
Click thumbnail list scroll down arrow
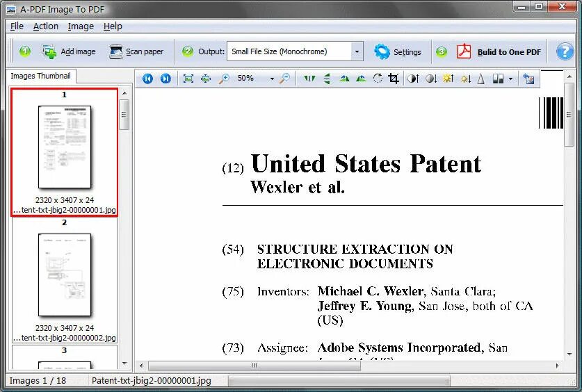coord(124,364)
